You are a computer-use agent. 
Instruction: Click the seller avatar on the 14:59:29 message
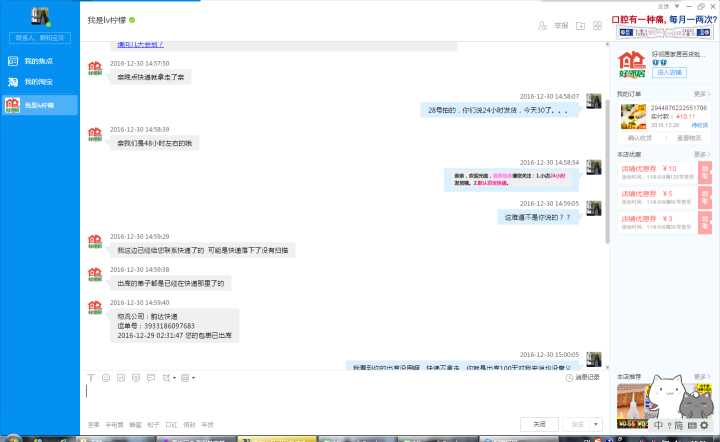95,241
